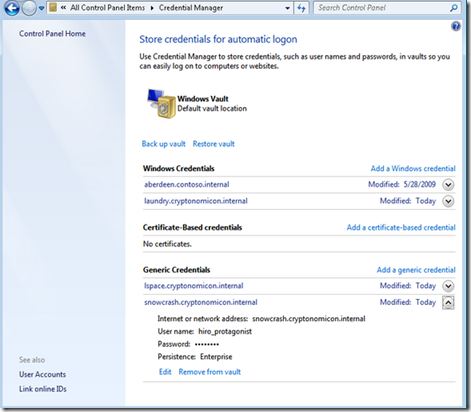Click the user name hiro_protagonist text
Viewport: 471px width, 412px height.
coord(225,331)
